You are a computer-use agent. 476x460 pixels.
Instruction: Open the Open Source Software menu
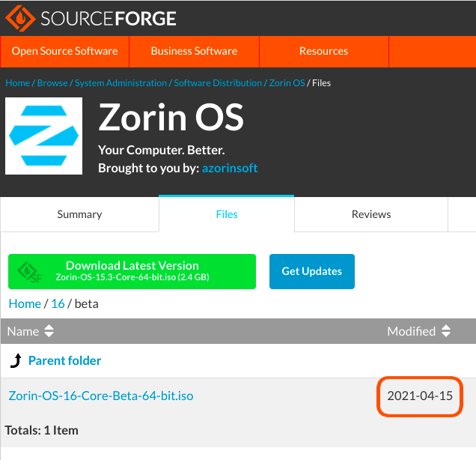pyautogui.click(x=64, y=51)
